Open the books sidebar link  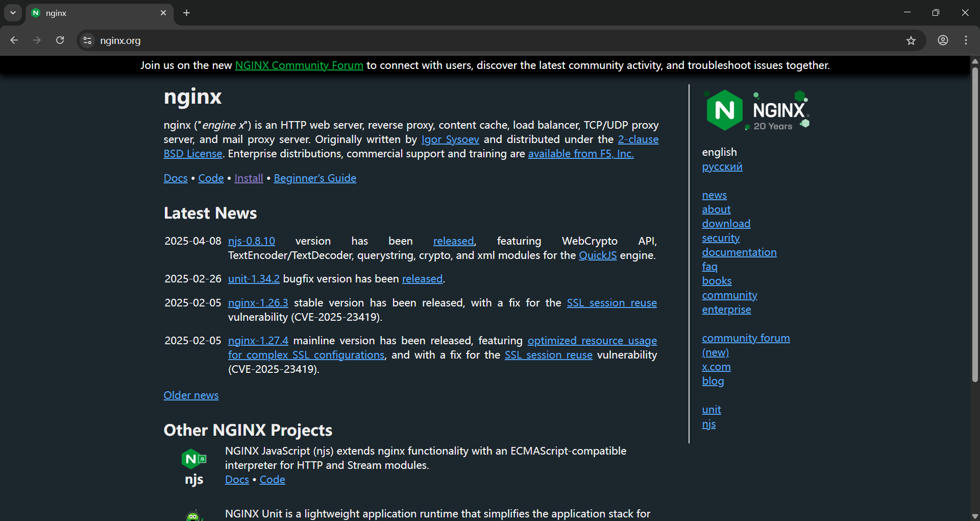[717, 281]
